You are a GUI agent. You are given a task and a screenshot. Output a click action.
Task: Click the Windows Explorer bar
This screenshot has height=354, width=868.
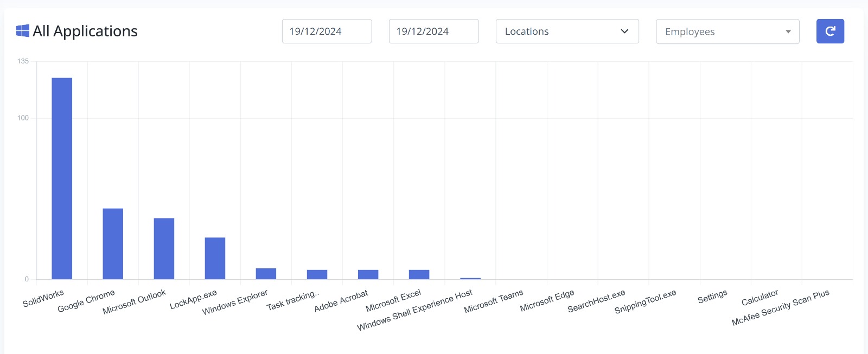[x=266, y=274]
